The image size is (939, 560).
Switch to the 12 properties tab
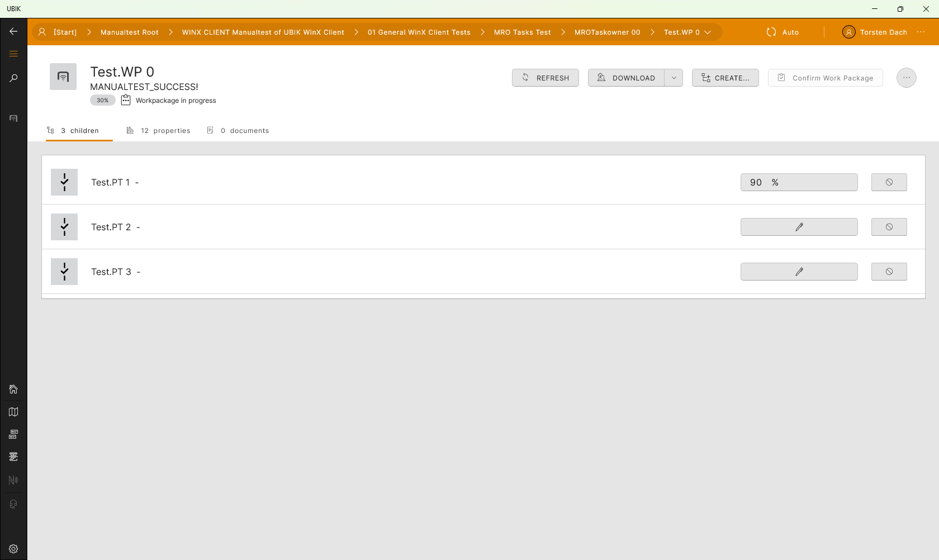pyautogui.click(x=159, y=131)
